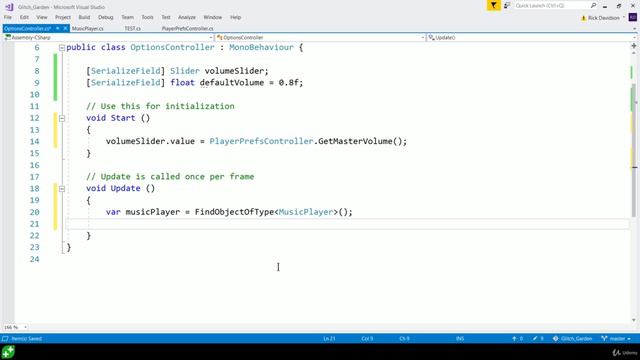Select the OptionsController.cs tab
This screenshot has height=360, width=640.
[x=28, y=29]
